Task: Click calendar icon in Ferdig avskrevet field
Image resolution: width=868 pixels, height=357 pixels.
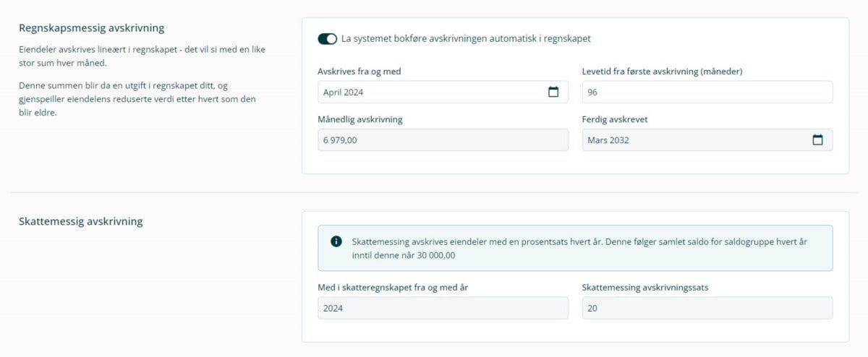Action: click(817, 140)
